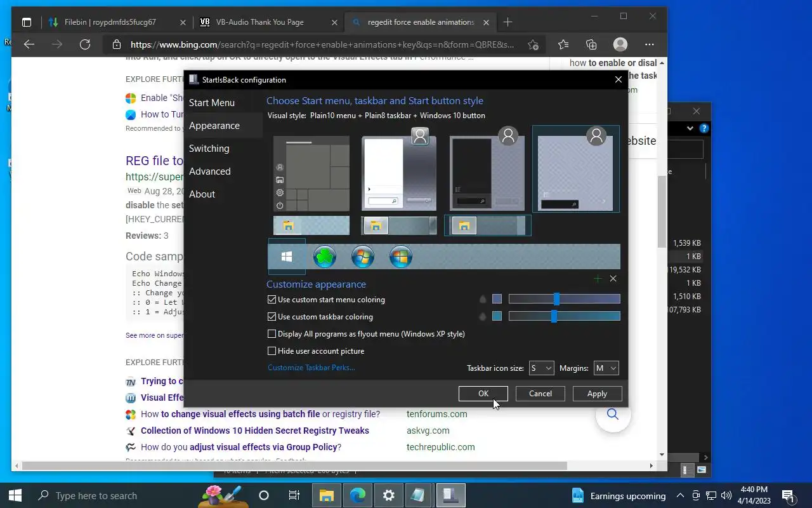Remove start button image with X icon
The image size is (812, 508).
[x=613, y=279]
